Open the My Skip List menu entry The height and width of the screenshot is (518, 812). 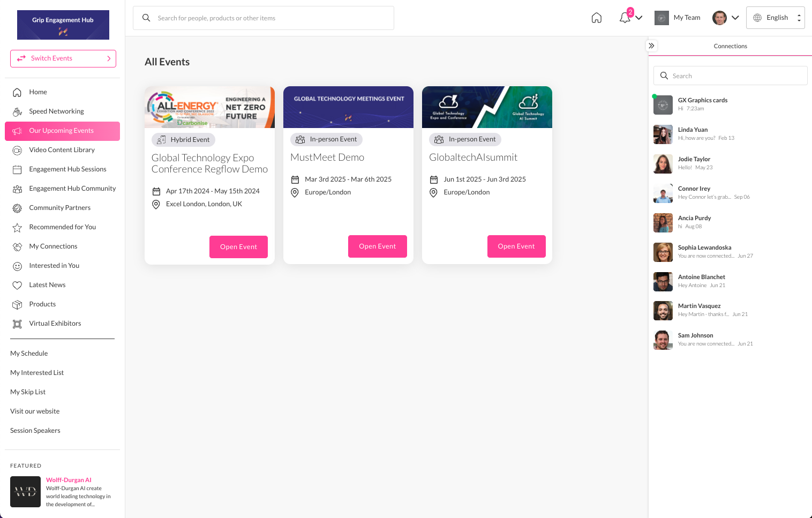[28, 392]
